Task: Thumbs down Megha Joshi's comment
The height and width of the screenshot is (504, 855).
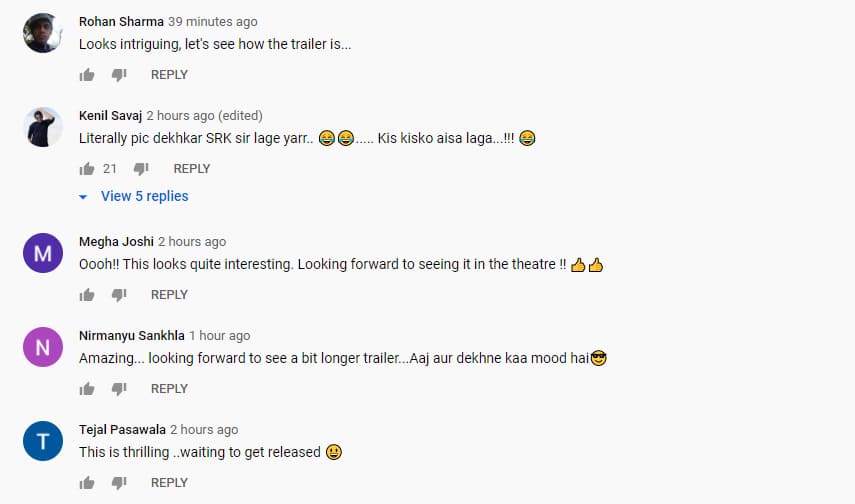Action: coord(118,295)
